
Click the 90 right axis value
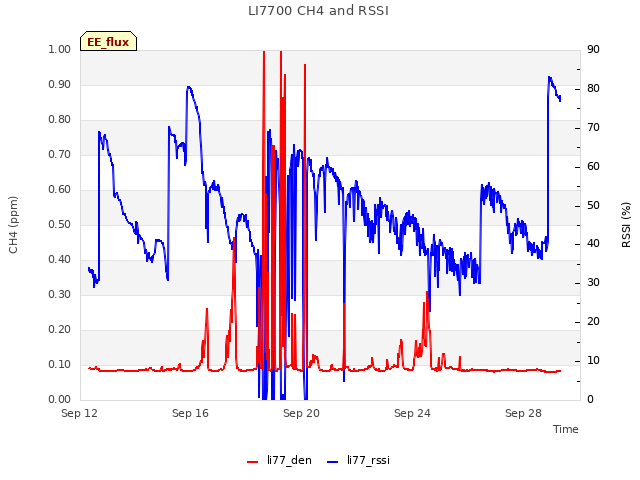tap(593, 49)
